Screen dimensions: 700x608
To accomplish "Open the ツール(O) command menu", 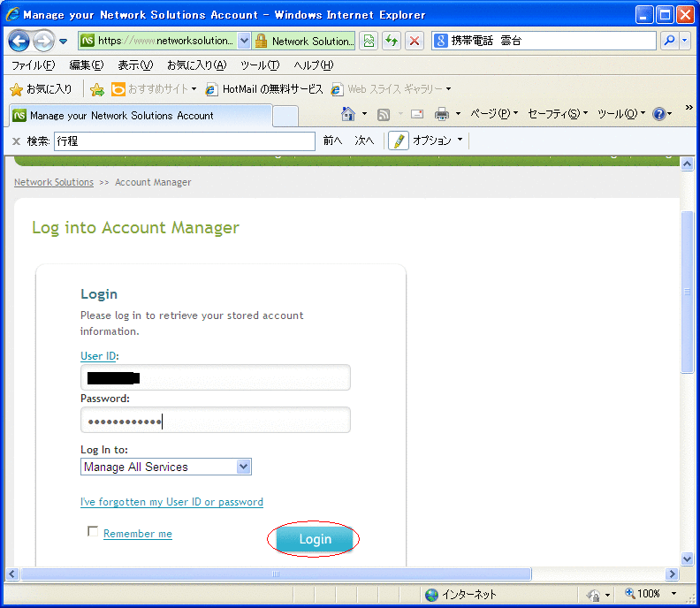I will pyautogui.click(x=621, y=114).
